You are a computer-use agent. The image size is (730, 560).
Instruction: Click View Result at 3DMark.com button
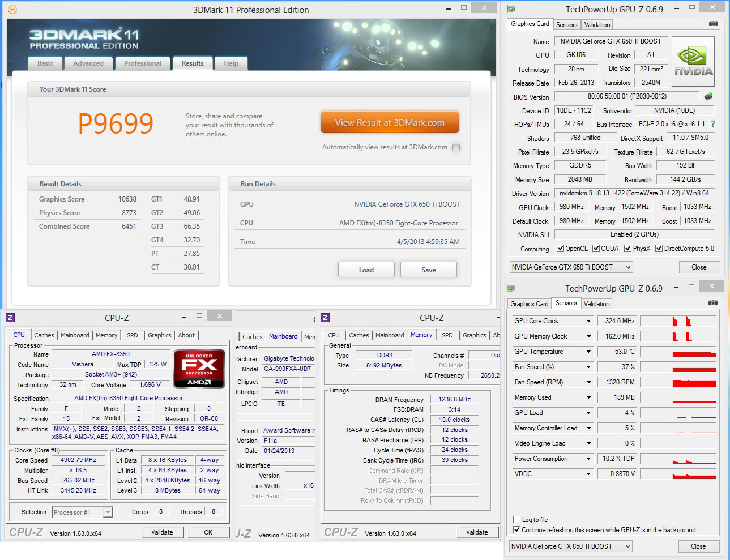tap(390, 122)
